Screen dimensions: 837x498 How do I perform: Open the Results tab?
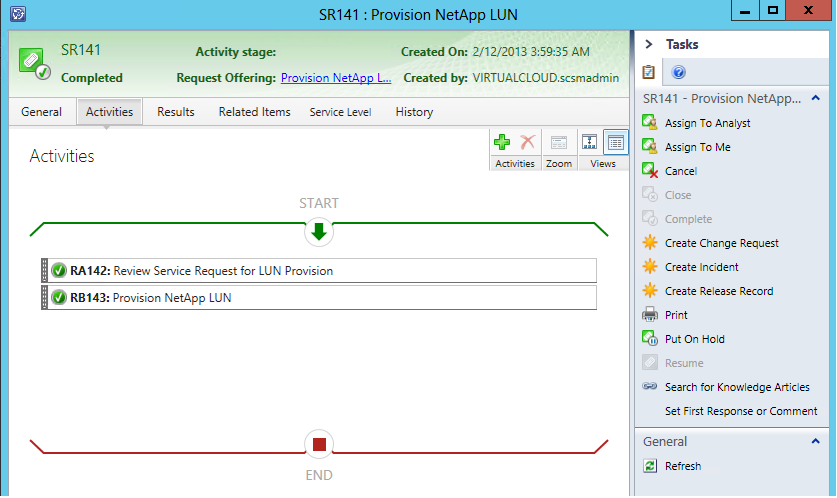[176, 112]
